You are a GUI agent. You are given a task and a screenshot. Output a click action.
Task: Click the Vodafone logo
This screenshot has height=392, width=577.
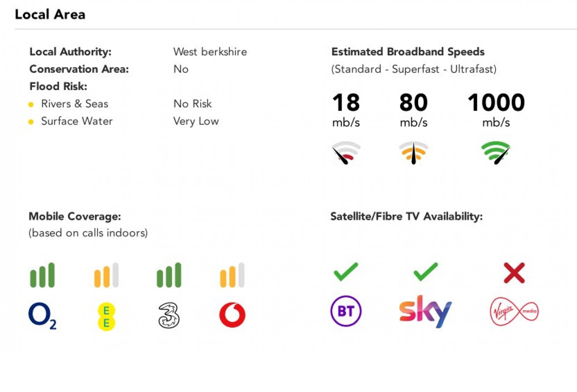[x=232, y=315]
